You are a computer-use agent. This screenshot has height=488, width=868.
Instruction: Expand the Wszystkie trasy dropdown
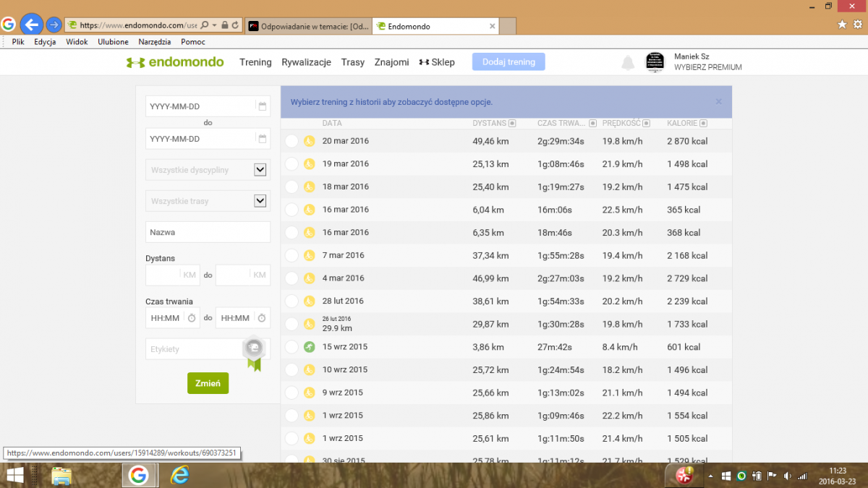(260, 201)
